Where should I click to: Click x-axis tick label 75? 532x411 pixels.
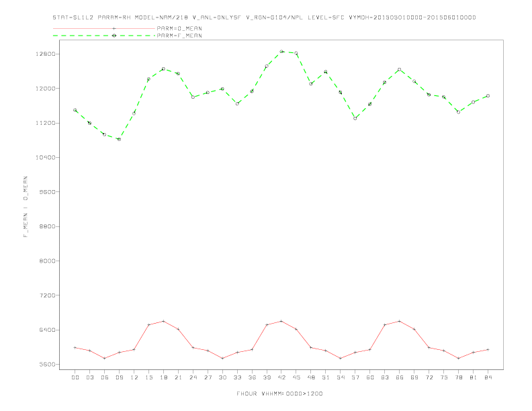[444, 377]
